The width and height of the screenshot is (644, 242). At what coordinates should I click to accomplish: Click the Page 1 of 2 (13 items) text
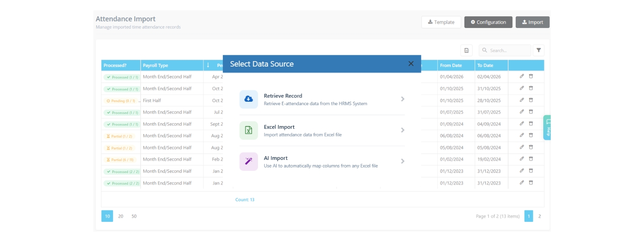[x=498, y=216]
